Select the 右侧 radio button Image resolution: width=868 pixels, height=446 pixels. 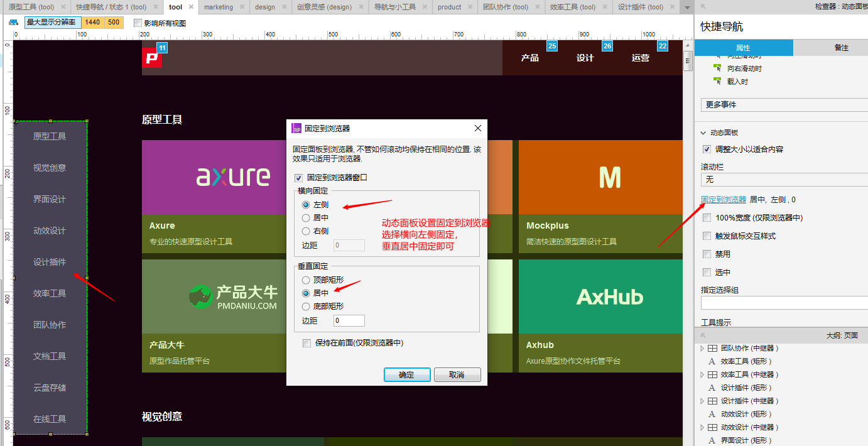pyautogui.click(x=306, y=231)
